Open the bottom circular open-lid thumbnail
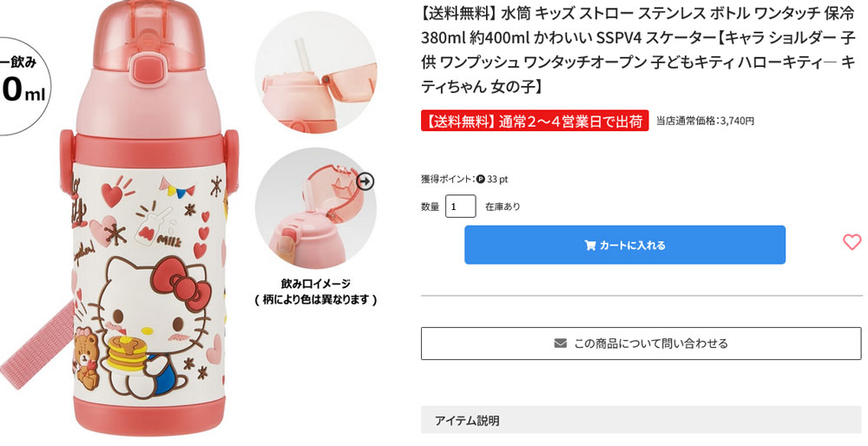Viewport: 868px width, 446px height. pos(315,208)
